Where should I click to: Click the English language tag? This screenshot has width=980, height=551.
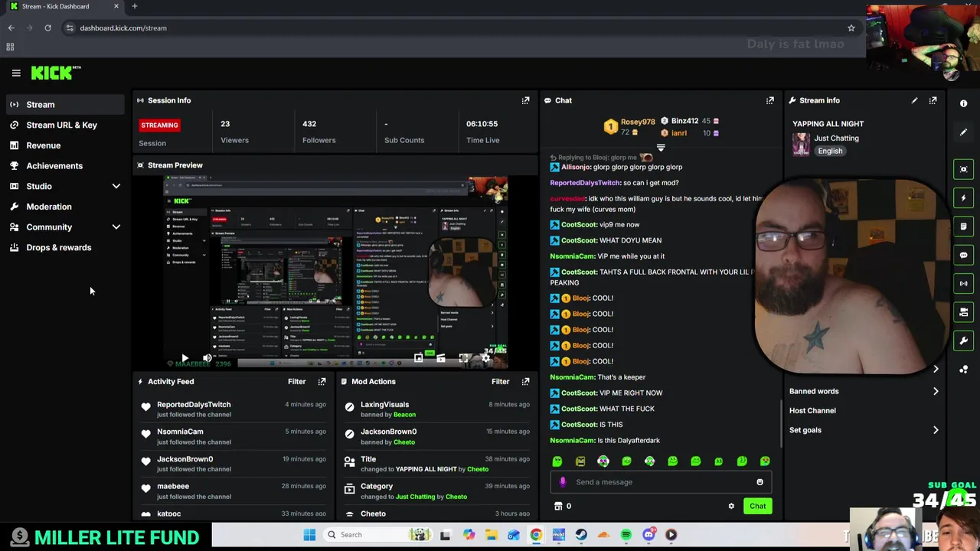[x=830, y=151]
